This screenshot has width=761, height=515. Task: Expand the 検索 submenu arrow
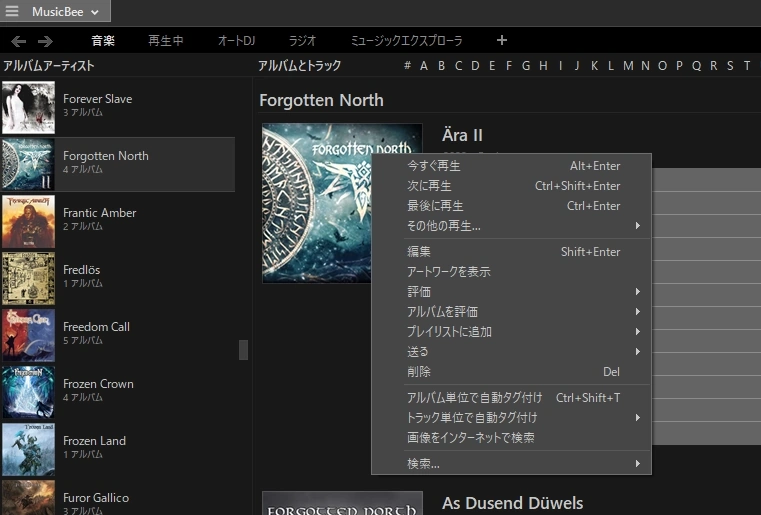pos(637,464)
